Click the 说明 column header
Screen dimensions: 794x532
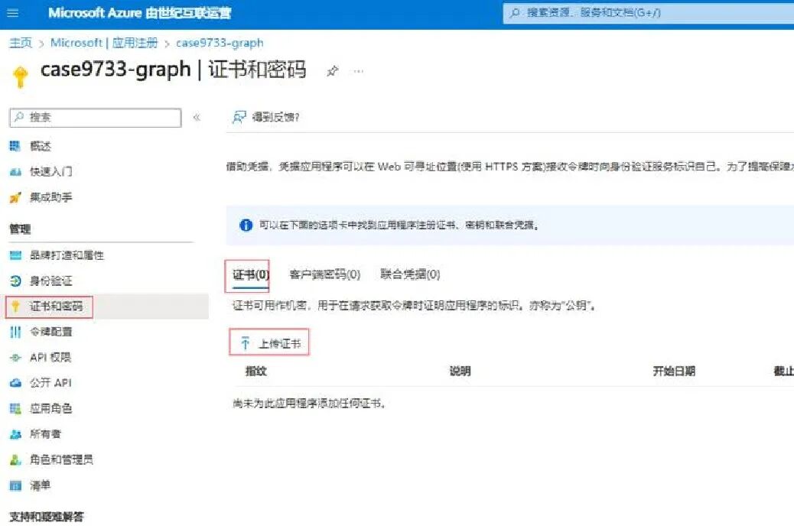tap(460, 371)
